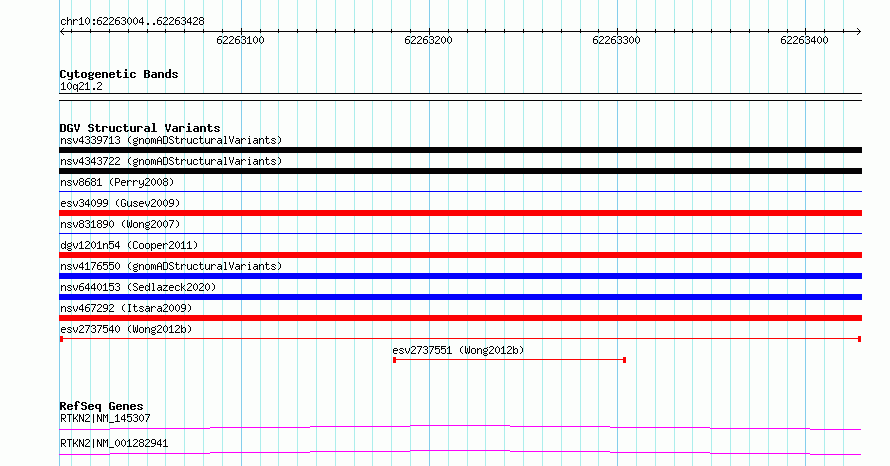Open the nsv4343722 gnomAD variant label
Screen dimensions: 890x466
pyautogui.click(x=171, y=161)
